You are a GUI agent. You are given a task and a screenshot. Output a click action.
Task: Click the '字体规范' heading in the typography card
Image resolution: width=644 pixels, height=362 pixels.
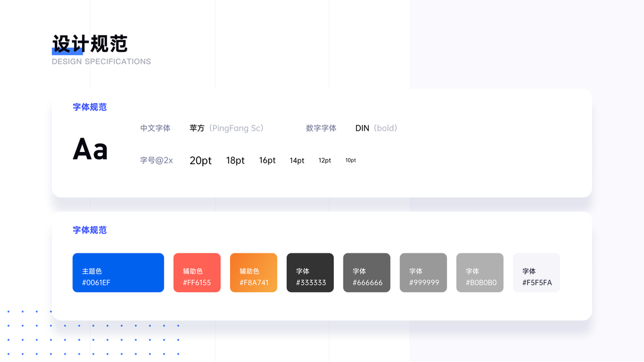89,107
